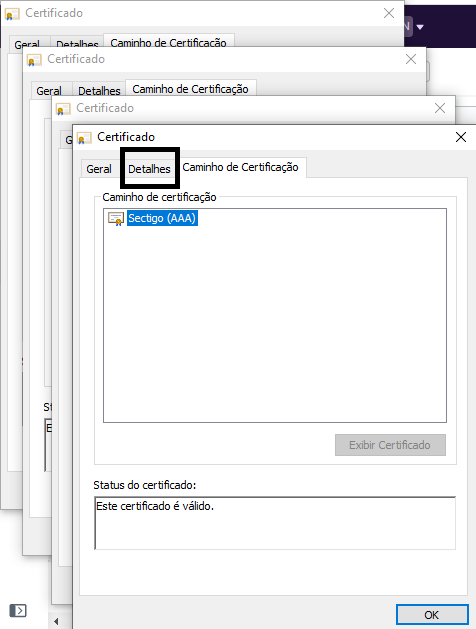Switch to the Detalhes tab in front dialog
The width and height of the screenshot is (476, 629).
coord(149,169)
